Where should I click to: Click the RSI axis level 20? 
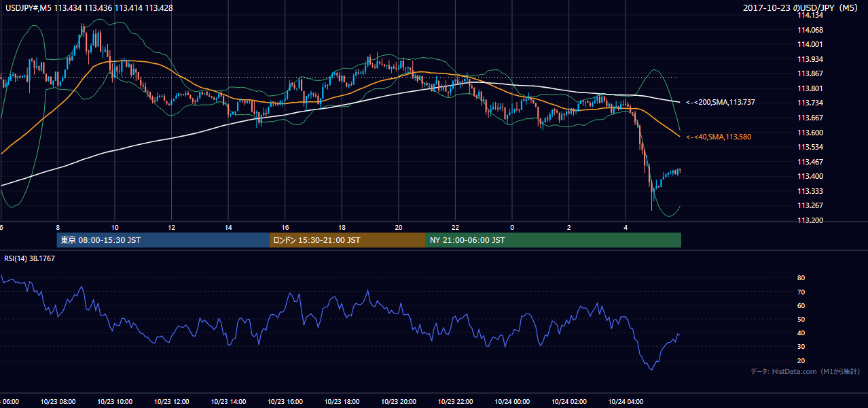801,360
